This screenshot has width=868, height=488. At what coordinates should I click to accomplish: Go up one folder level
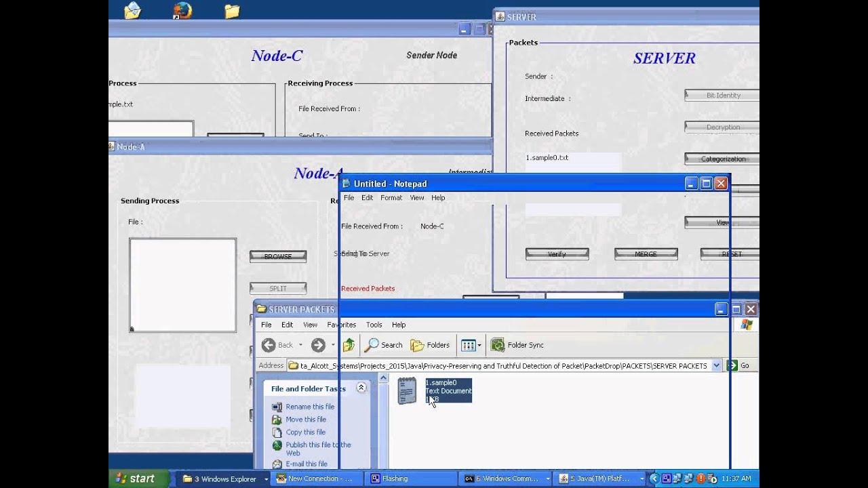(349, 345)
